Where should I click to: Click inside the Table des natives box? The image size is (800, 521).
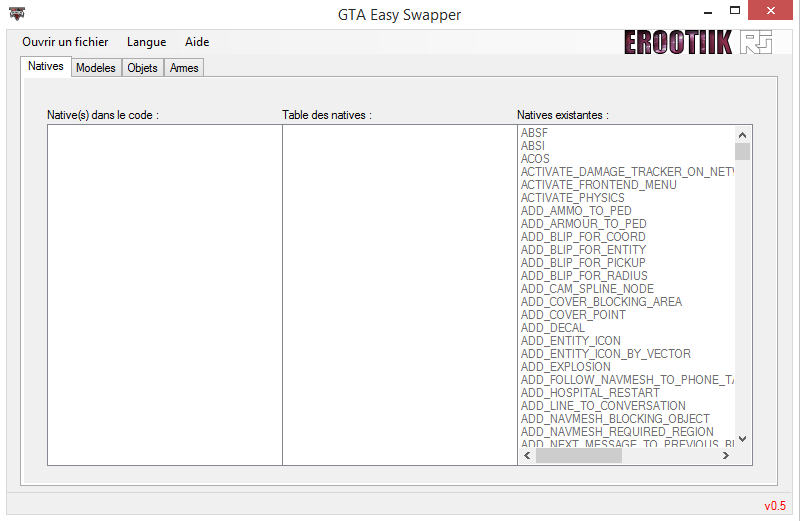click(399, 295)
